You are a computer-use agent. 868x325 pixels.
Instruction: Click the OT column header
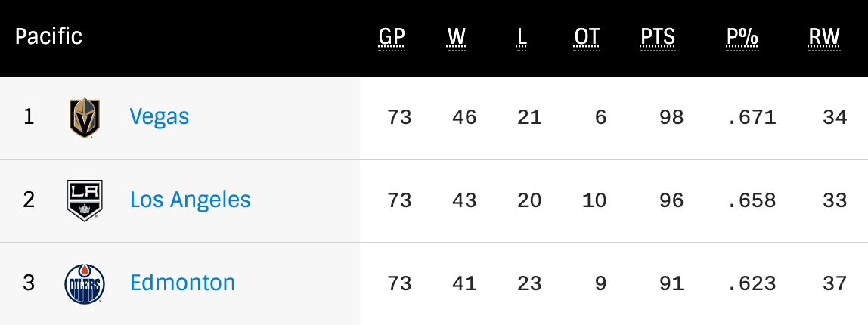click(587, 37)
